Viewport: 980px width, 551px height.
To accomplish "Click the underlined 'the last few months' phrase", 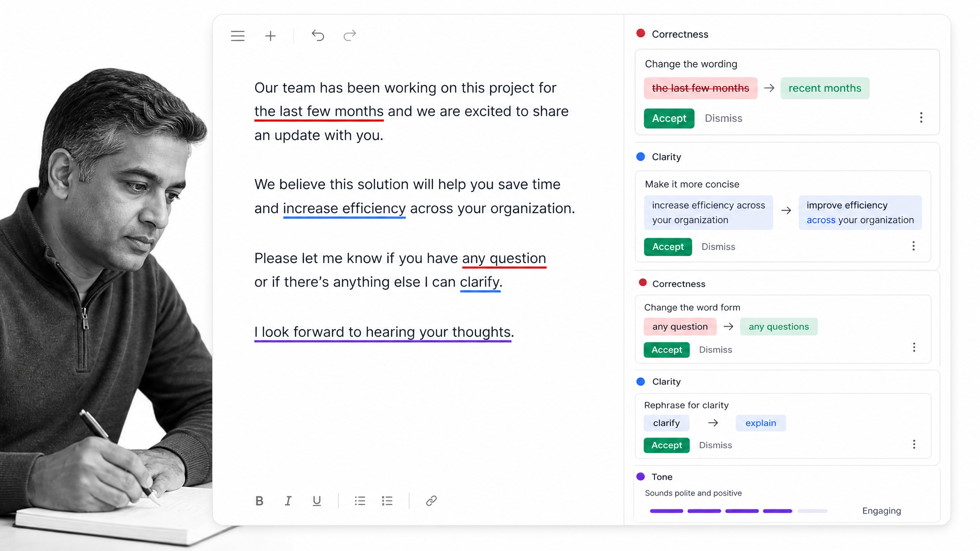I will coord(319,111).
